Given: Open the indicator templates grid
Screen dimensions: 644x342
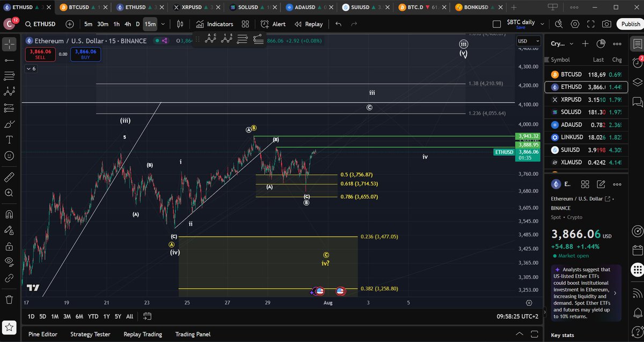Looking at the screenshot, I should [x=245, y=24].
